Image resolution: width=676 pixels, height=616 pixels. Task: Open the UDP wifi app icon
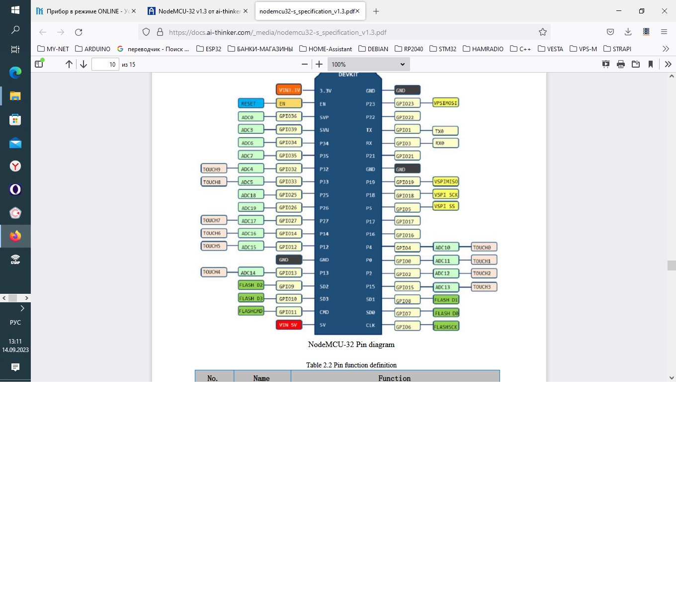click(15, 260)
